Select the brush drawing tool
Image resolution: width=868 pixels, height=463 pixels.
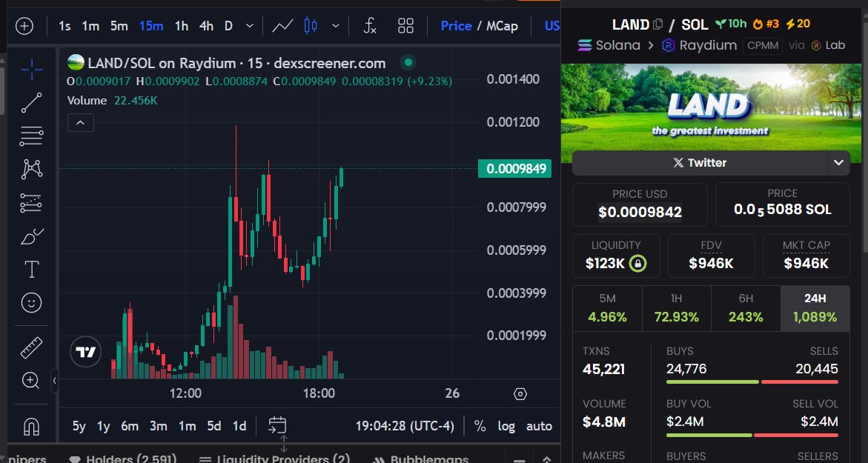pos(32,236)
